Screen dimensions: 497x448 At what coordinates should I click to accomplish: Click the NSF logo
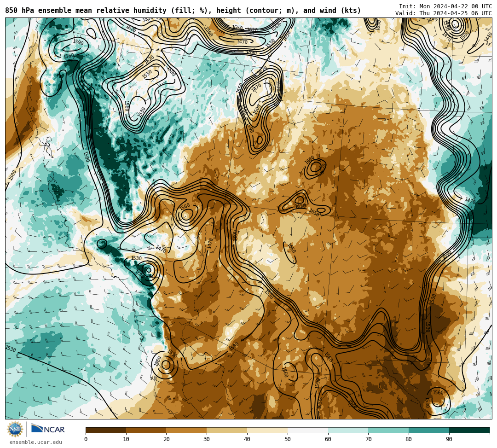click(15, 430)
